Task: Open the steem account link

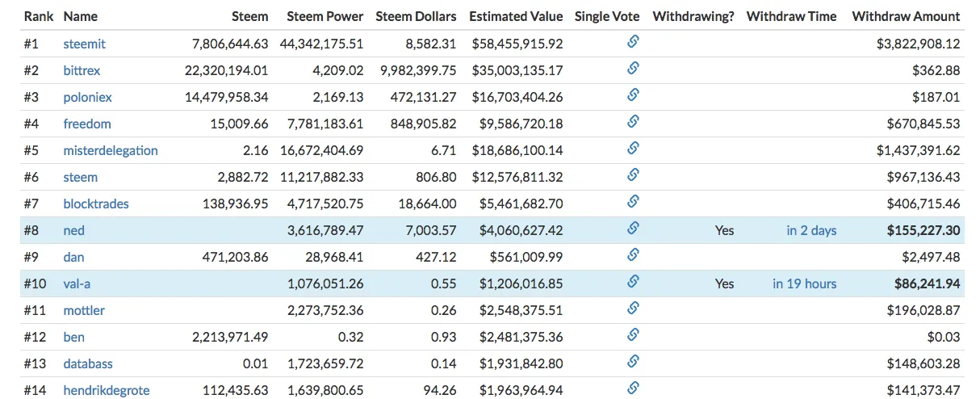Action: click(x=81, y=177)
